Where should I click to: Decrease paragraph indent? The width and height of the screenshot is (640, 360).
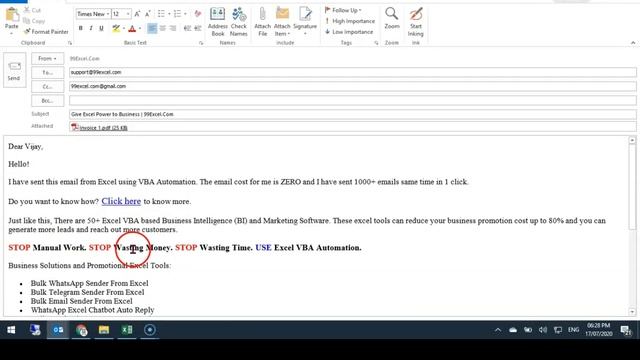(x=187, y=28)
